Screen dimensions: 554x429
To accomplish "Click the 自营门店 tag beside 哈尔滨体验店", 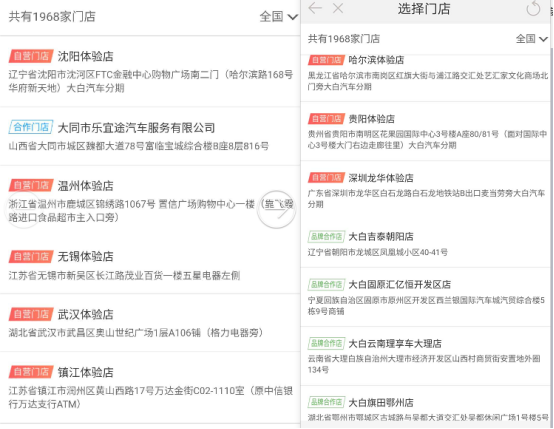I will pos(326,60).
